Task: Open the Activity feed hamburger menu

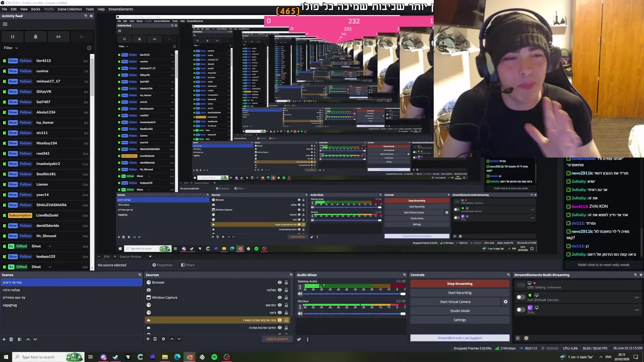Action: pos(5,24)
